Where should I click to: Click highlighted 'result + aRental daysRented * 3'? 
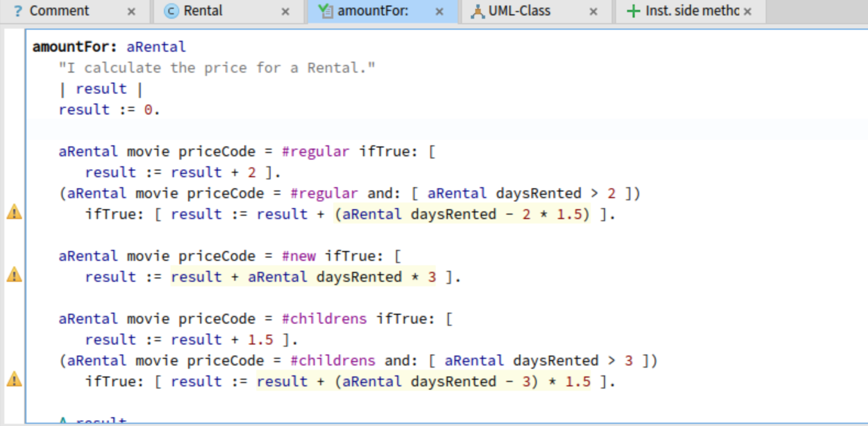(x=303, y=277)
